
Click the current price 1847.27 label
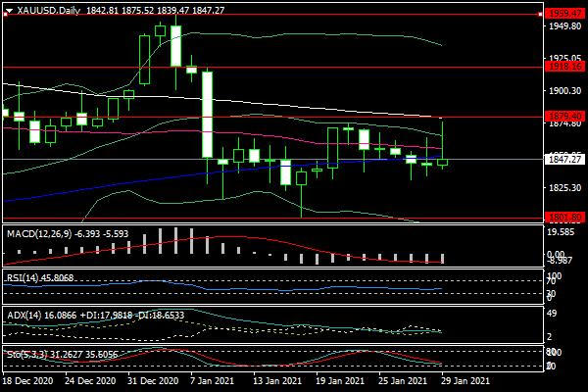pos(565,159)
